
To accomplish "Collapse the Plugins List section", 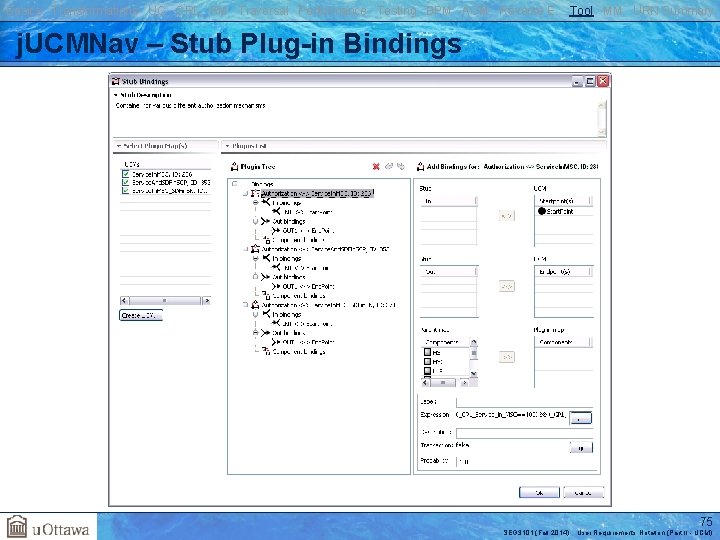I will (x=227, y=146).
